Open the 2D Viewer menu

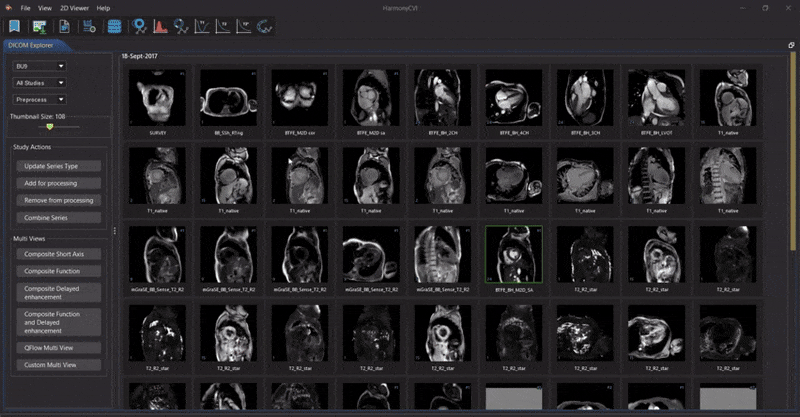(x=74, y=8)
